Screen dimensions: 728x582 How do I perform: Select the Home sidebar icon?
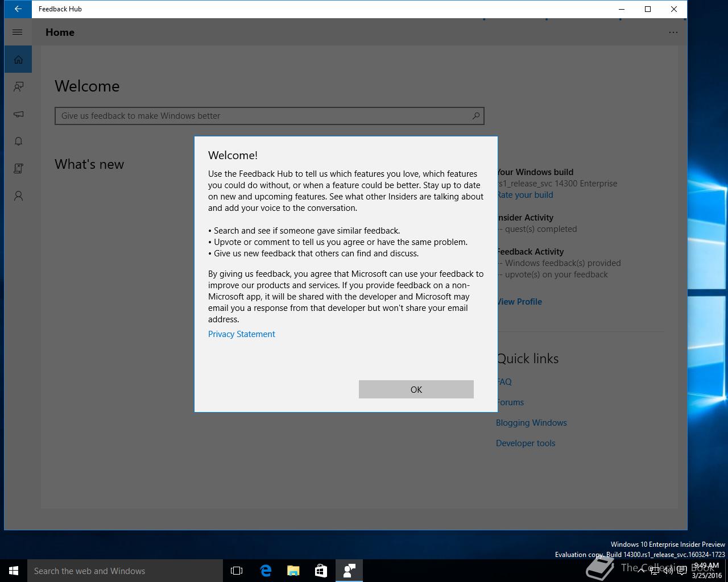(18, 60)
